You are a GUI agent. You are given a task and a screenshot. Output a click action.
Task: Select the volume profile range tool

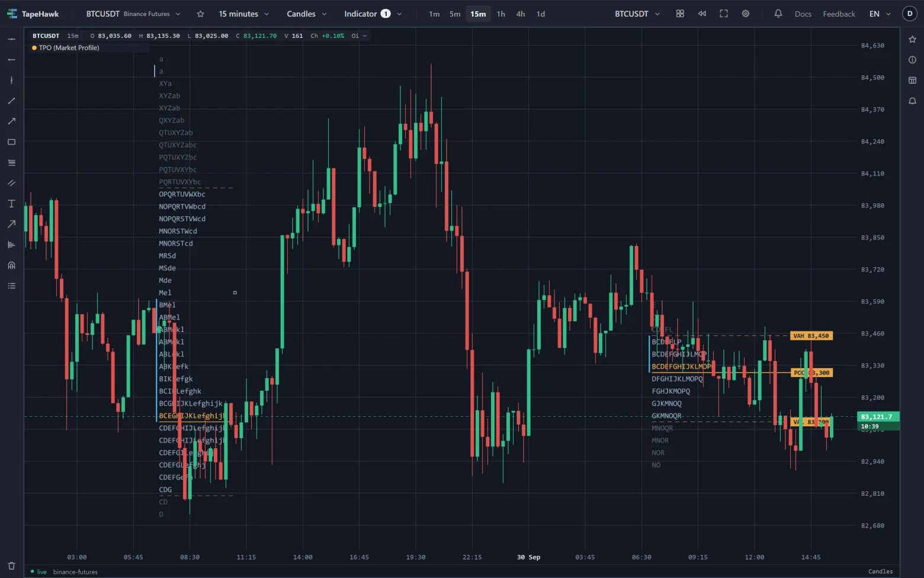(x=11, y=245)
